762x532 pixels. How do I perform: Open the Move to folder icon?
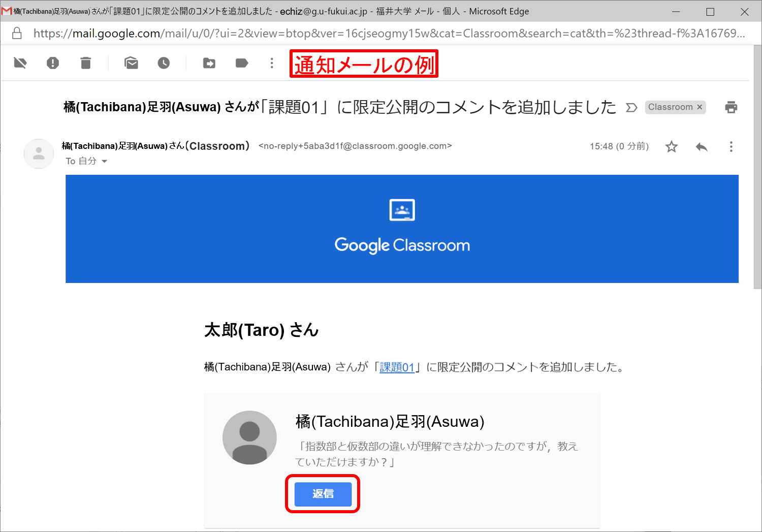209,63
